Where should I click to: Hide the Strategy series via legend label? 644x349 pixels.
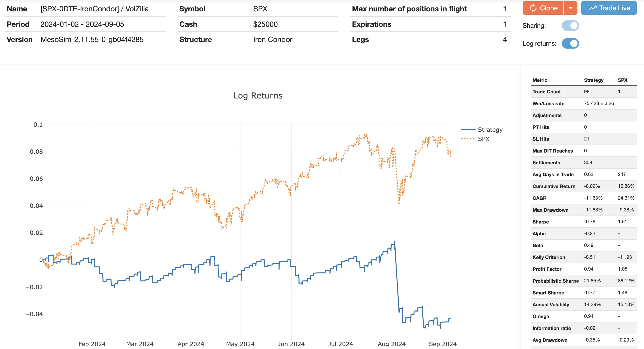(x=490, y=130)
